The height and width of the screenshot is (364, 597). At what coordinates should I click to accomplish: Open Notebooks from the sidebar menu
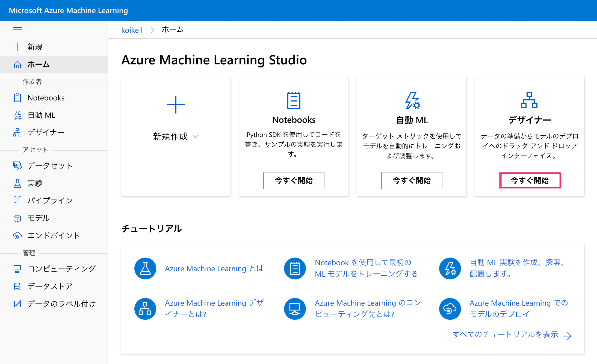[x=54, y=98]
